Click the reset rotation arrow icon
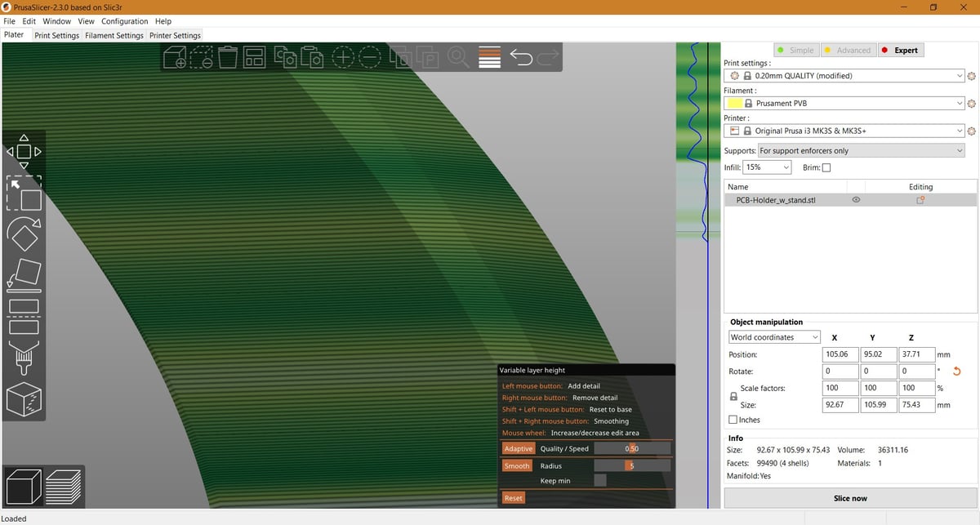980x525 pixels. 957,372
